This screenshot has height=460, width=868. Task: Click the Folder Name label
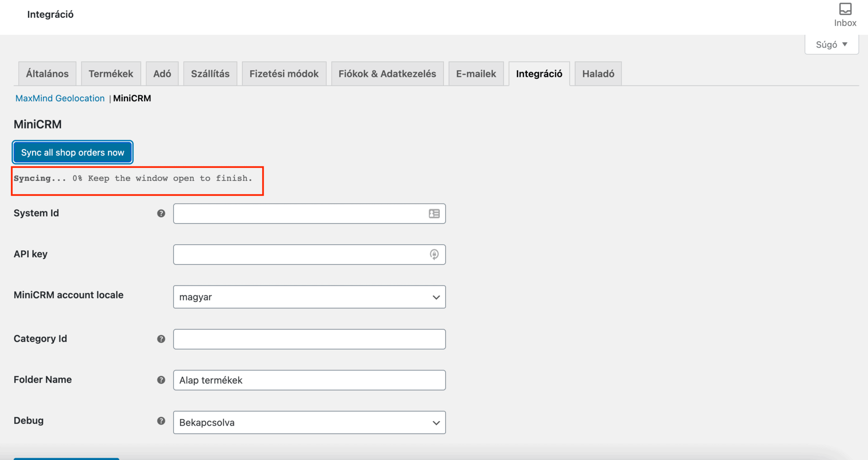(x=42, y=379)
